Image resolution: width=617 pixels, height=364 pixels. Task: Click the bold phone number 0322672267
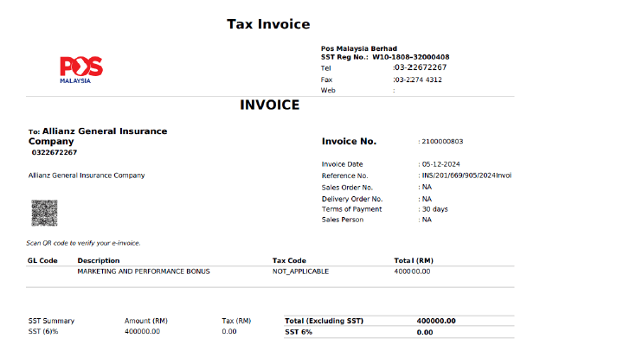pos(55,152)
